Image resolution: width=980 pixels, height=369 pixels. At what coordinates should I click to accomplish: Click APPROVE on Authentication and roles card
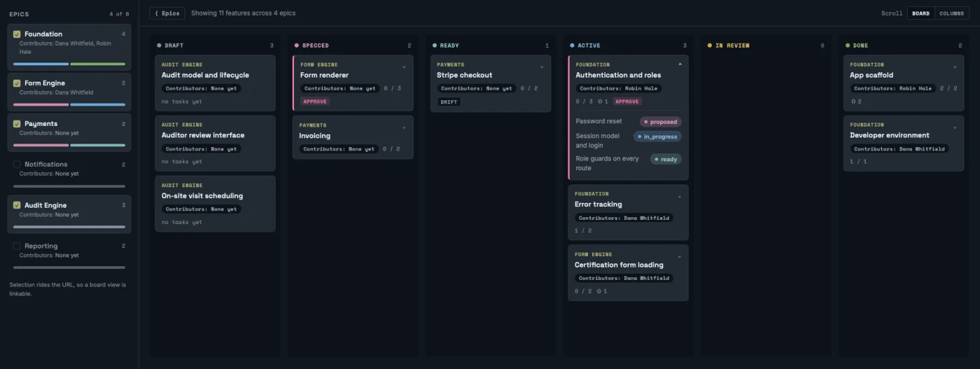627,101
